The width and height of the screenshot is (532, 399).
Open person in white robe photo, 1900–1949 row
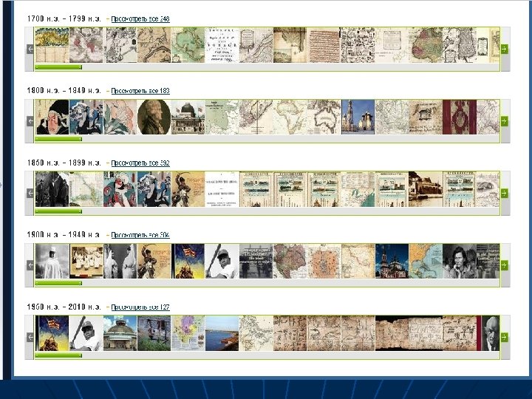(x=52, y=262)
